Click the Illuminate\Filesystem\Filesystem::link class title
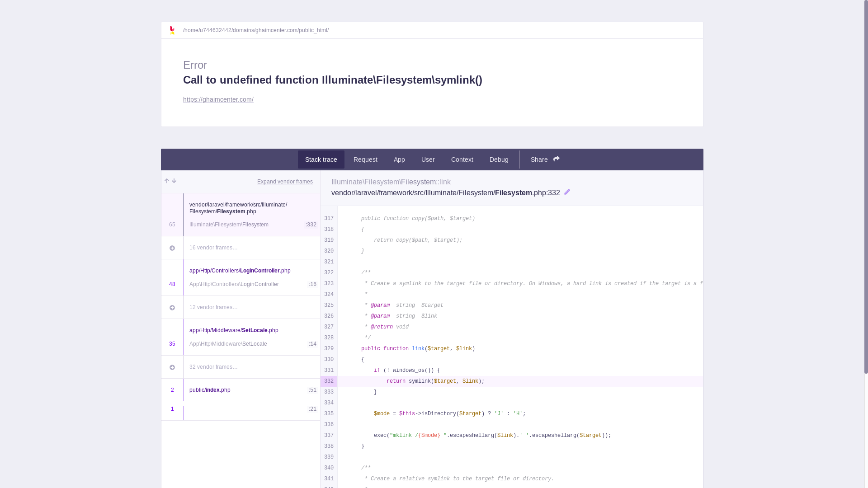Viewport: 868px width, 488px height. [x=391, y=182]
